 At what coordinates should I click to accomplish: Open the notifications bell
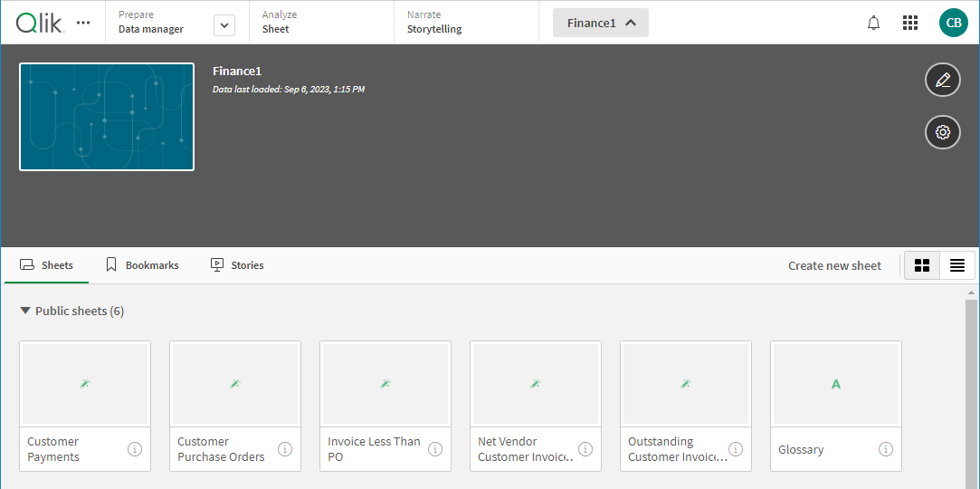(x=873, y=23)
